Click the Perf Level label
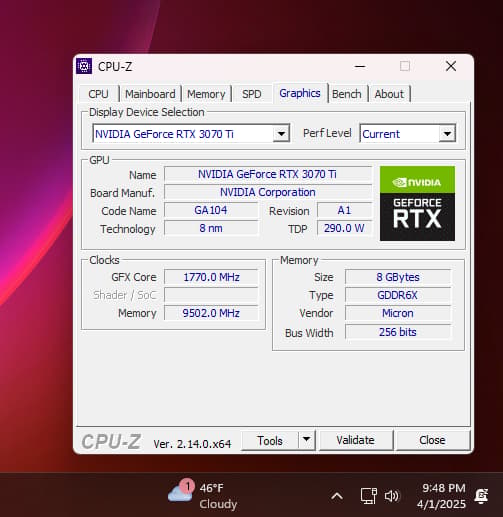 click(327, 133)
